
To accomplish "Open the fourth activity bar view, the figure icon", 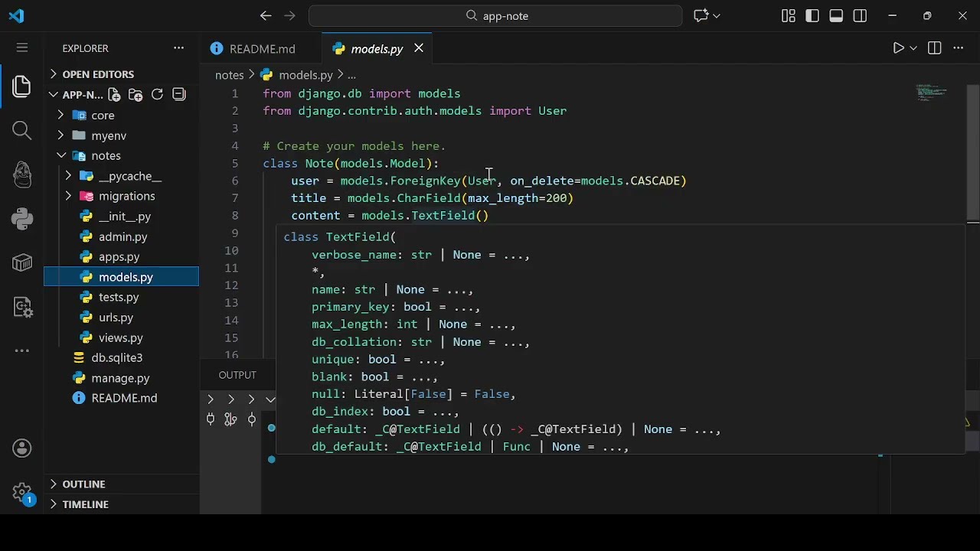I will 21,175.
